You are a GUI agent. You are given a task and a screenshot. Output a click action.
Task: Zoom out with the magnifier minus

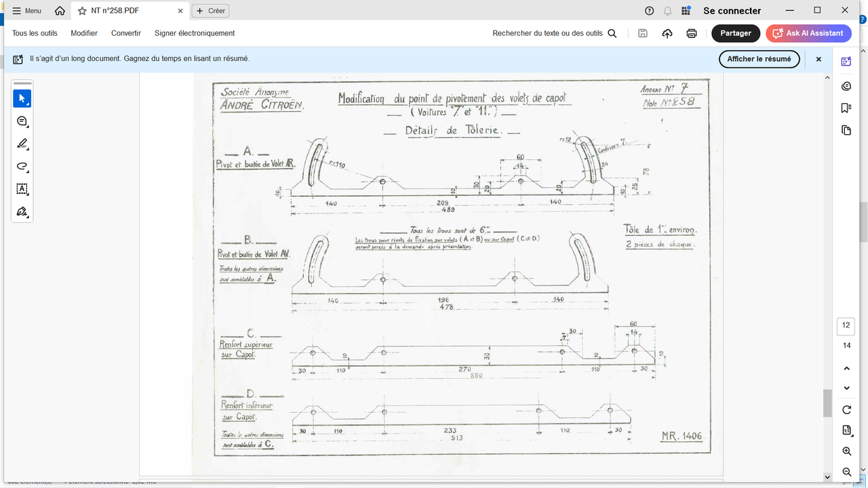[846, 472]
